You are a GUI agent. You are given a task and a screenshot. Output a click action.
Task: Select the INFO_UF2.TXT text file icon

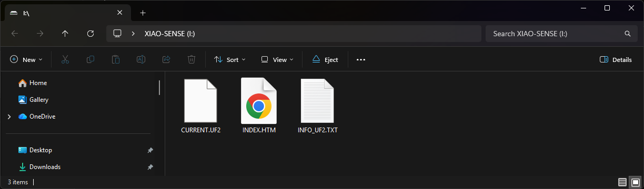317,101
